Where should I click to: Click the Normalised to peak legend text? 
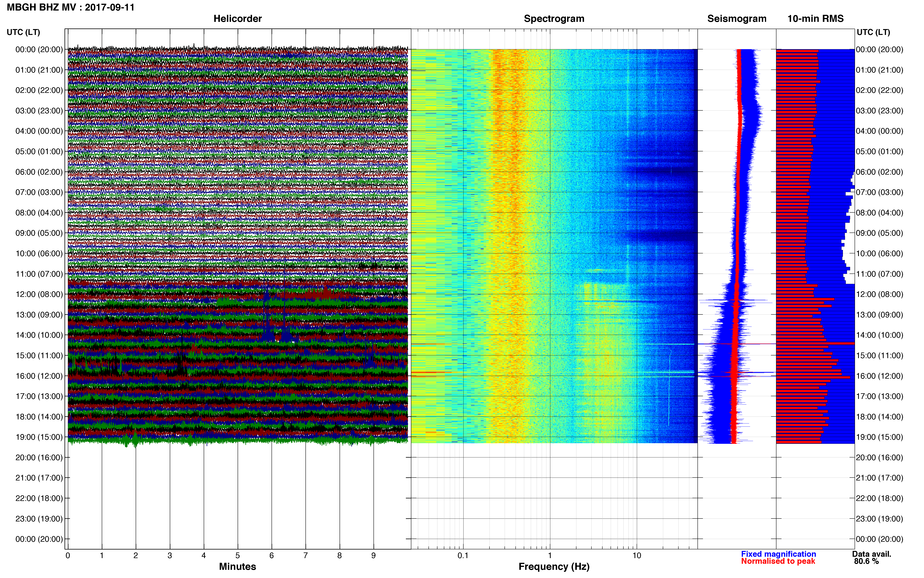pos(778,561)
